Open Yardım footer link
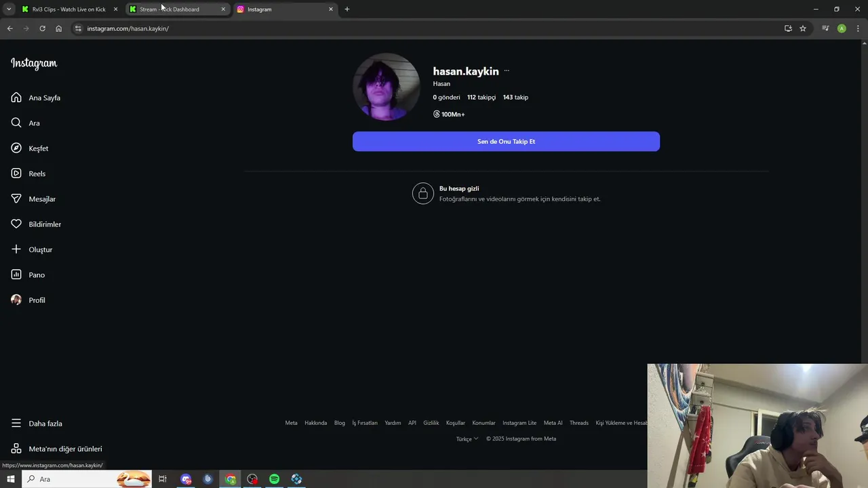Viewport: 868px width, 488px height. tap(393, 423)
